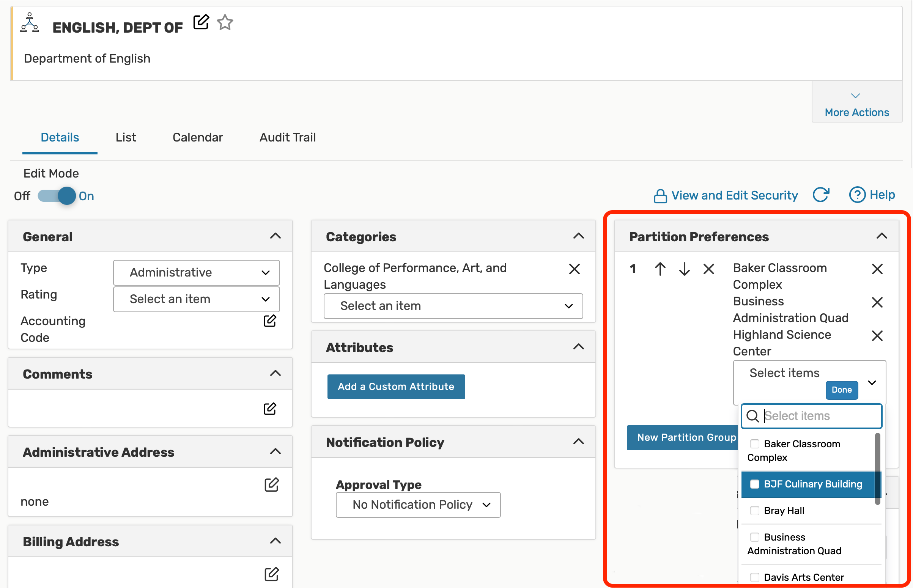This screenshot has width=913, height=588.
Task: Click the edit pencil next to organization name
Action: click(x=201, y=22)
